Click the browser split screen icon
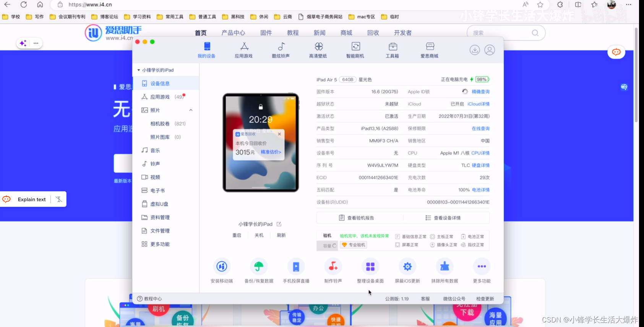 pyautogui.click(x=578, y=5)
